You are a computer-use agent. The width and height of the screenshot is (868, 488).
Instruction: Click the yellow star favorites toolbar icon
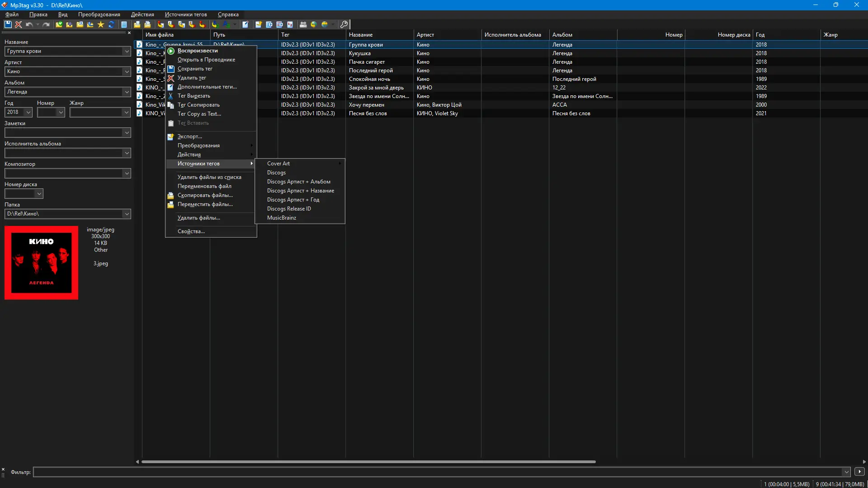100,24
